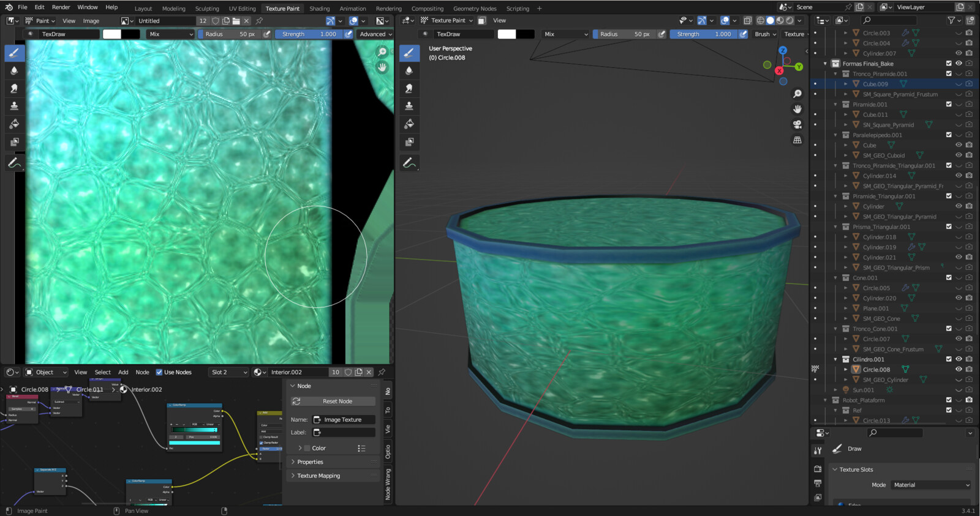Unlink the Interior.002 material with the X
This screenshot has height=516, width=980.
click(369, 372)
